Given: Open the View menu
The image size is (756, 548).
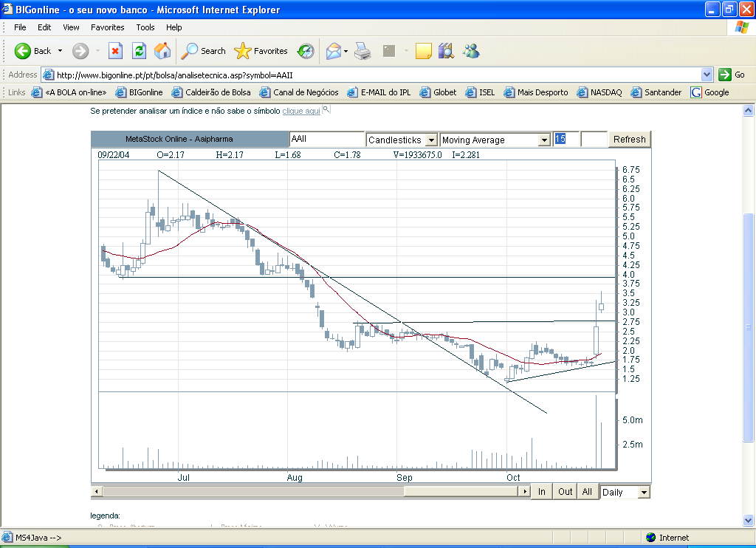Looking at the screenshot, I should (71, 27).
